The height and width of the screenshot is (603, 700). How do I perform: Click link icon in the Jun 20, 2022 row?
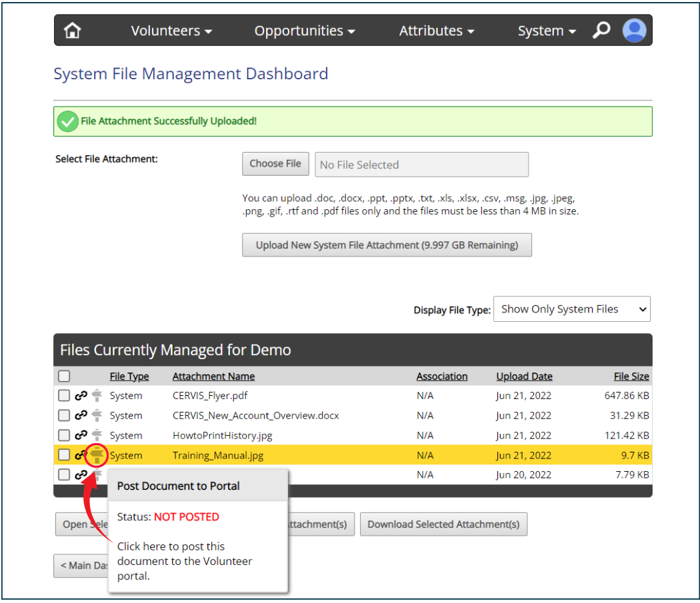81,474
